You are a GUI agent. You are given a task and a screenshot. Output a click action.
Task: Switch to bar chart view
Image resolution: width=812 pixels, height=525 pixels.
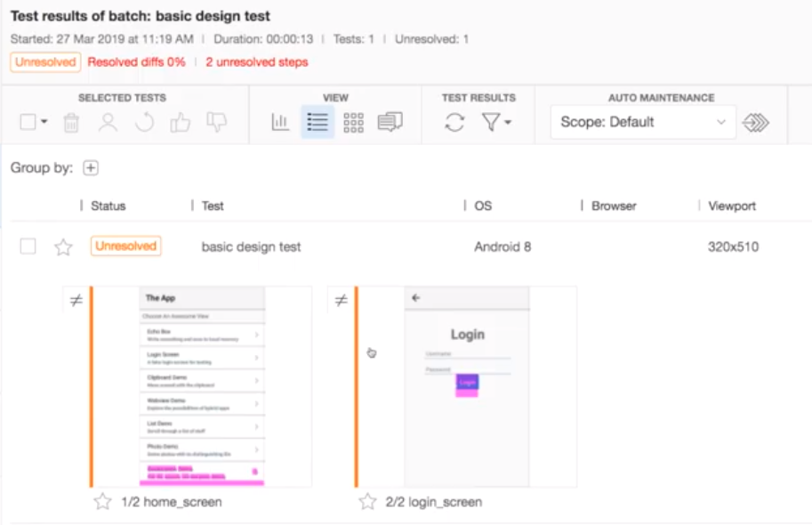[281, 123]
